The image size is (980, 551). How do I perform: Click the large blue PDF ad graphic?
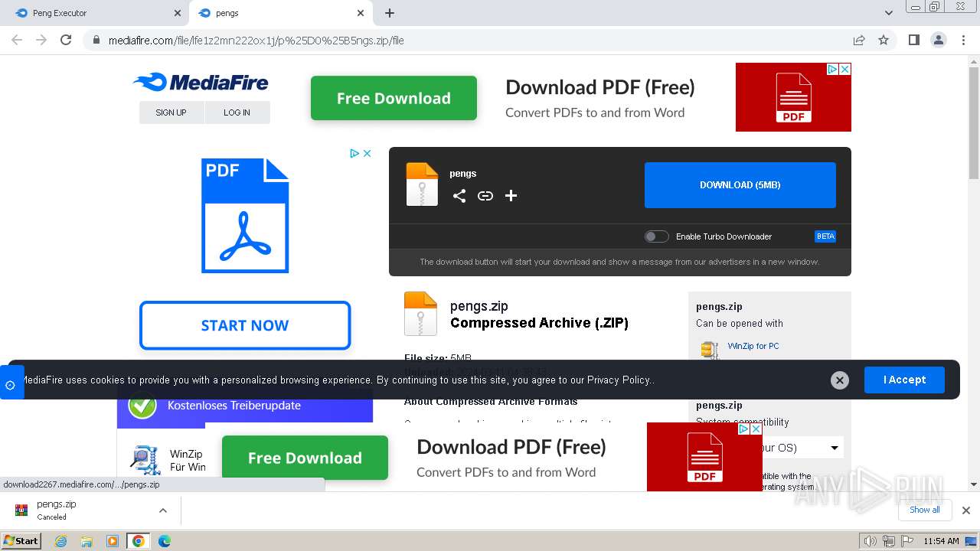click(x=245, y=215)
